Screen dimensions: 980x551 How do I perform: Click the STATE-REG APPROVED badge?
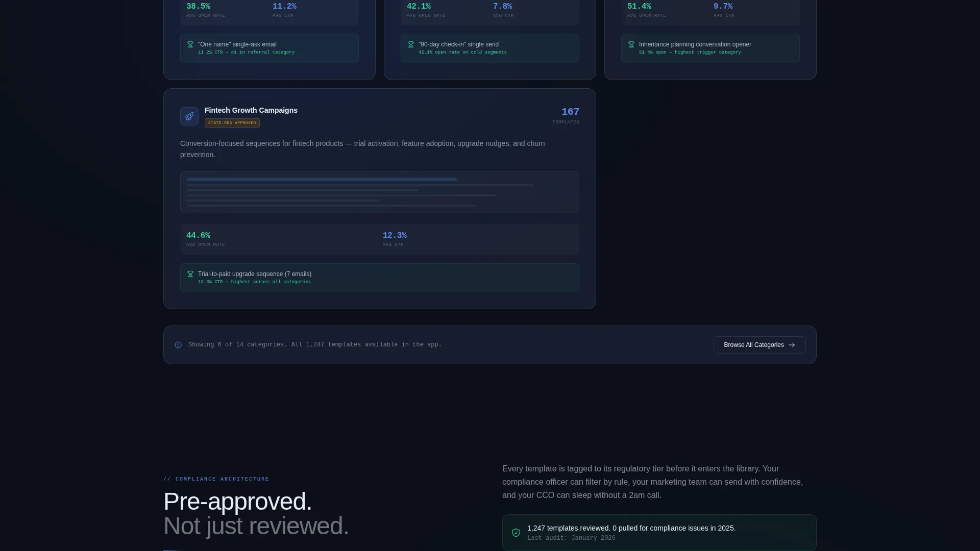point(232,123)
